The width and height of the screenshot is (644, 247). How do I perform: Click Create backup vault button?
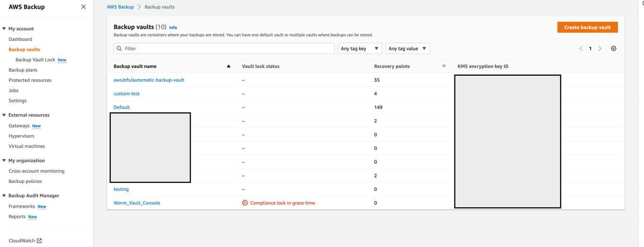[587, 28]
